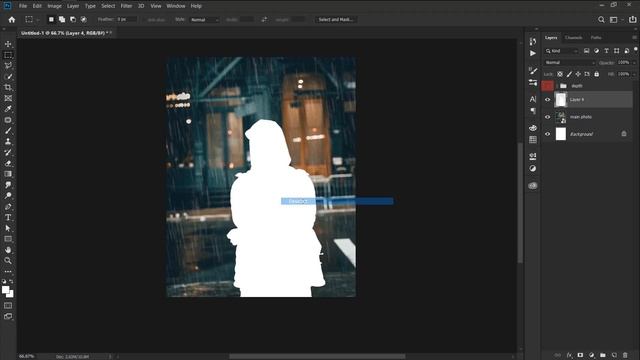Toggle pixel layer filter icon

click(587, 51)
